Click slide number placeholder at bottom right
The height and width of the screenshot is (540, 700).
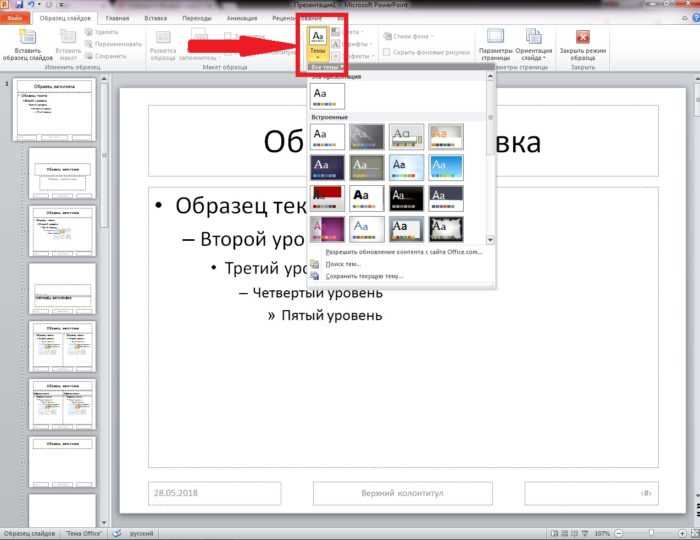coord(592,493)
